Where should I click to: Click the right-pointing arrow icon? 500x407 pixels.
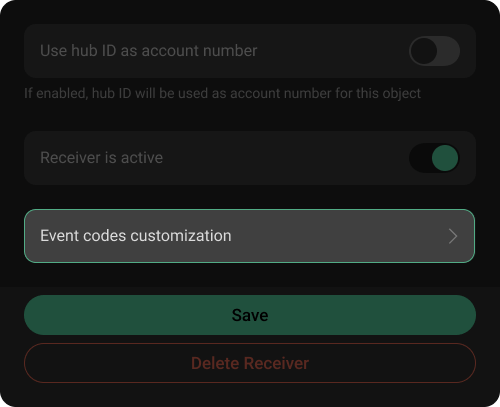453,236
